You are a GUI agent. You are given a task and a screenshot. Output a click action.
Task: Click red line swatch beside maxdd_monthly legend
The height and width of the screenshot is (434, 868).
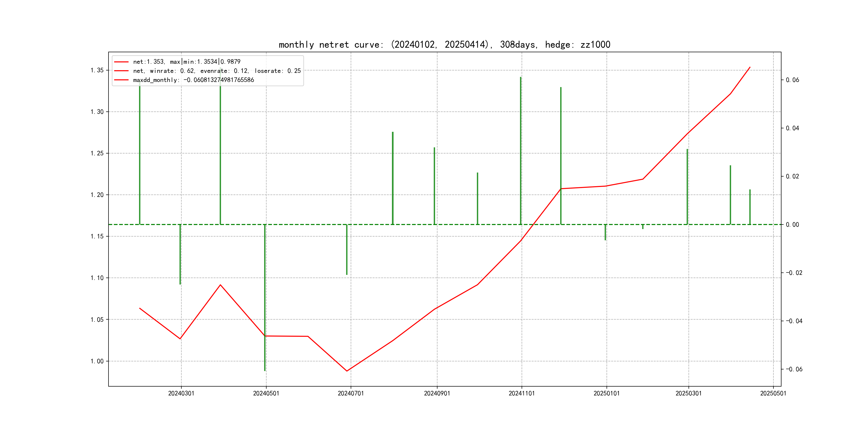[x=121, y=80]
